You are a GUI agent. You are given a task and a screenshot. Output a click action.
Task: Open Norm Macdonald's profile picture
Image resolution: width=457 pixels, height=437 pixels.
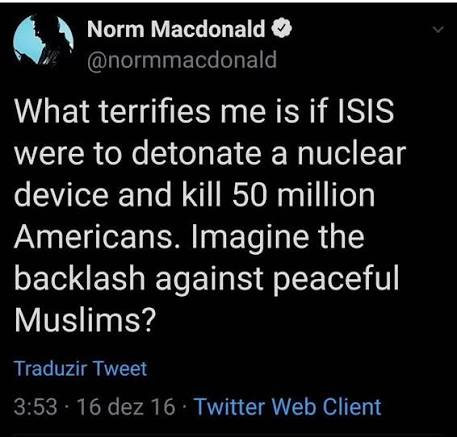43,40
